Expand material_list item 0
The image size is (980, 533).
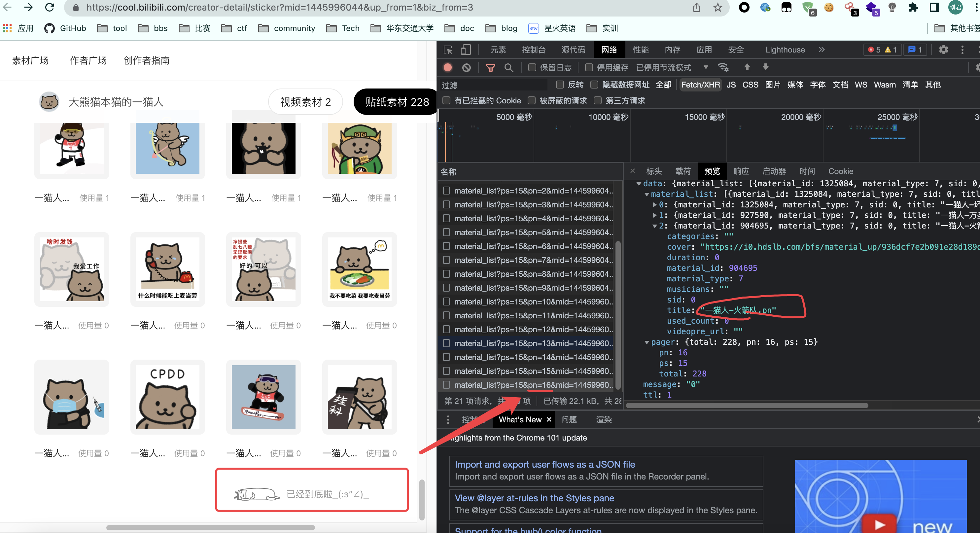click(654, 205)
